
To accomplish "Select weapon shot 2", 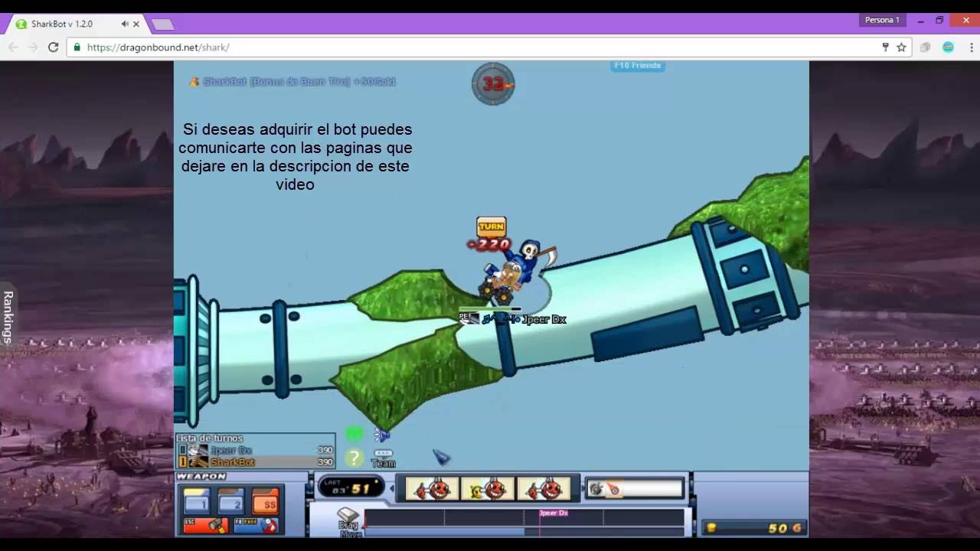I will pos(231,502).
